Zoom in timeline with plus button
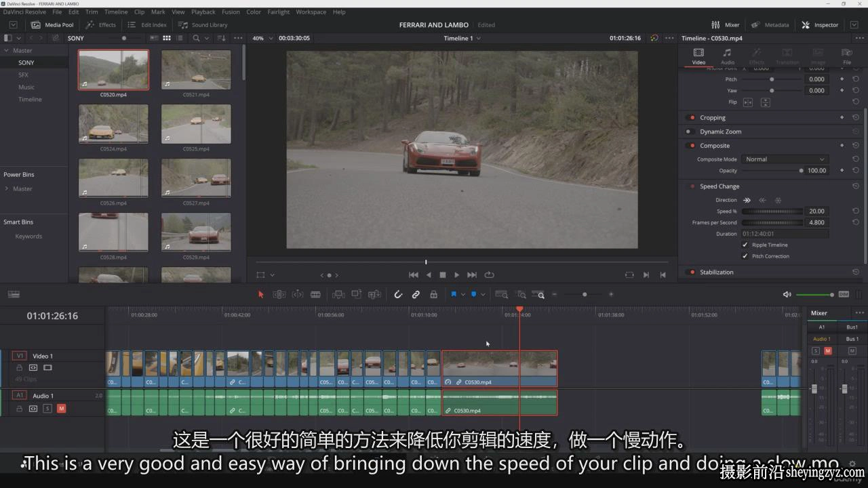This screenshot has height=488, width=868. [x=611, y=294]
